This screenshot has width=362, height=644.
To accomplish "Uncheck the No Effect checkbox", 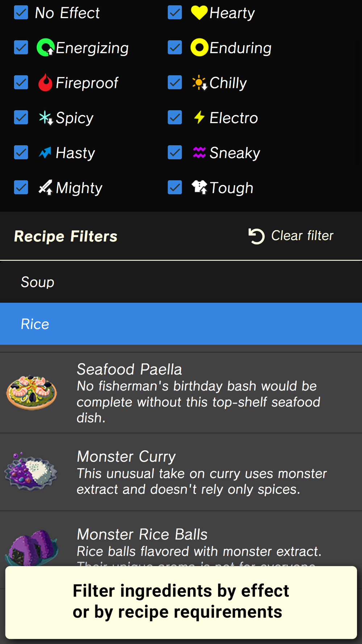I will [21, 13].
